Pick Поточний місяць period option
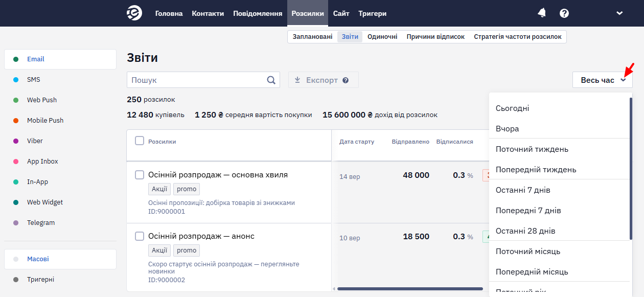The height and width of the screenshot is (297, 644). (559, 252)
